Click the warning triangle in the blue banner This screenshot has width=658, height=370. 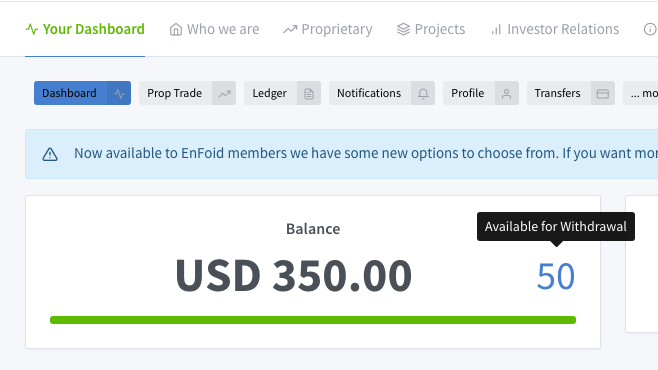click(x=50, y=154)
